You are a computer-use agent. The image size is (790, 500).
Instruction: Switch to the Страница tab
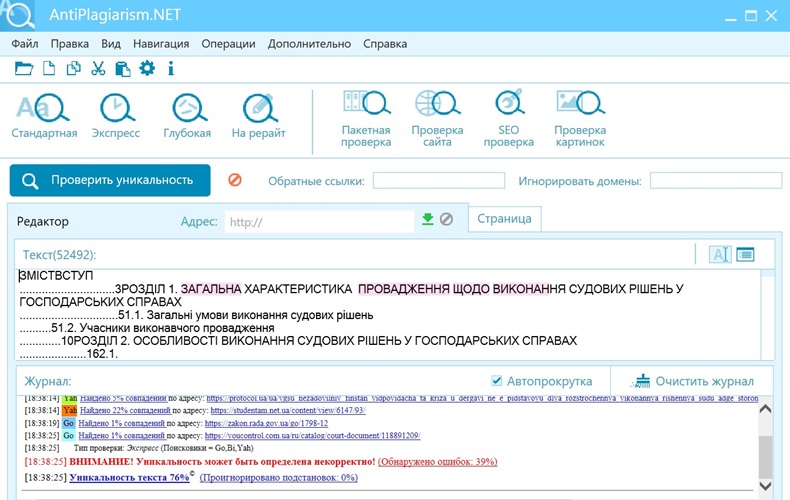(504, 219)
